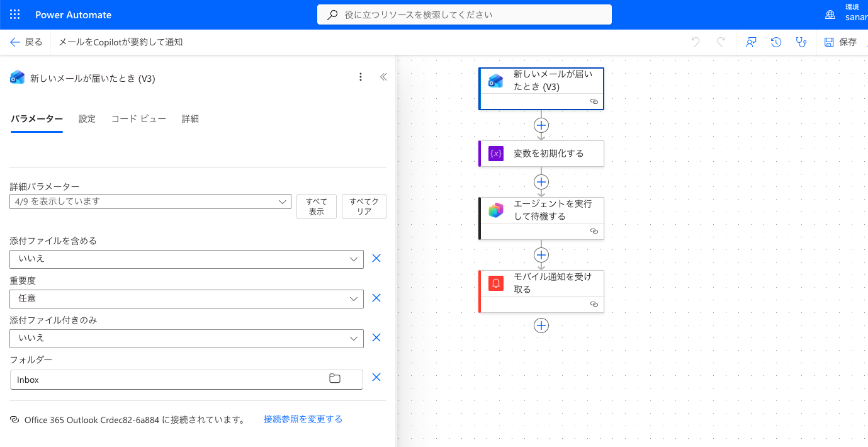Click the redo arrow

pos(721,42)
